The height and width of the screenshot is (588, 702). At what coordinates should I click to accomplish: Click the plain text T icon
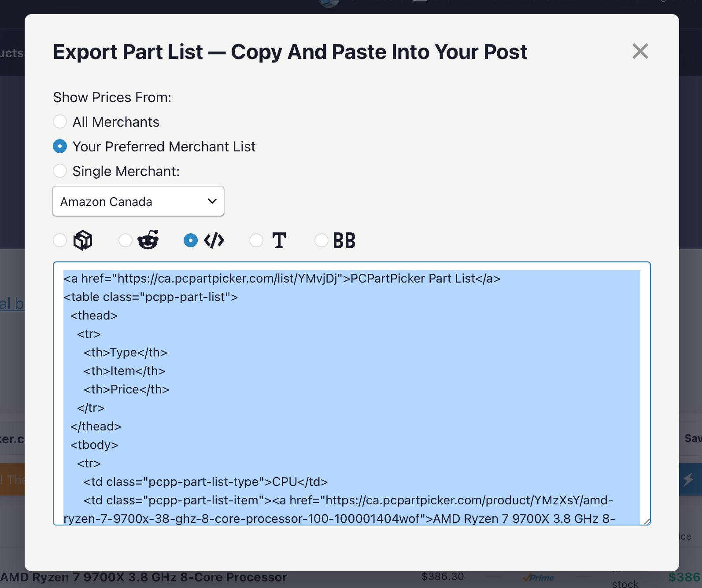(x=279, y=240)
